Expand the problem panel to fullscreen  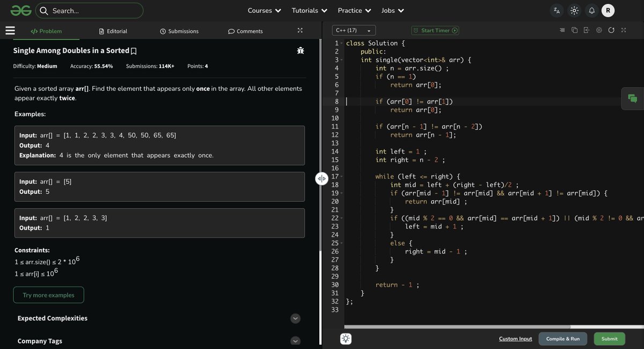[x=300, y=31]
